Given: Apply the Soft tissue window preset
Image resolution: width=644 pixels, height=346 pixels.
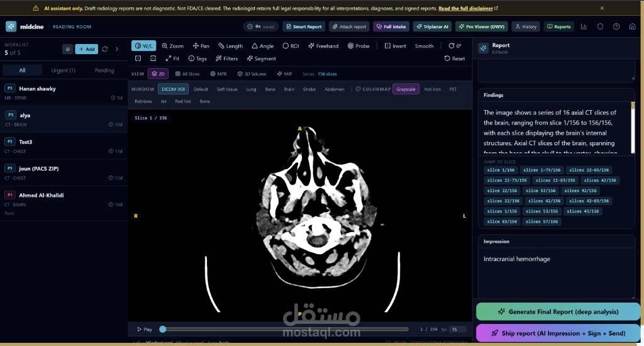Looking at the screenshot, I should coord(227,89).
